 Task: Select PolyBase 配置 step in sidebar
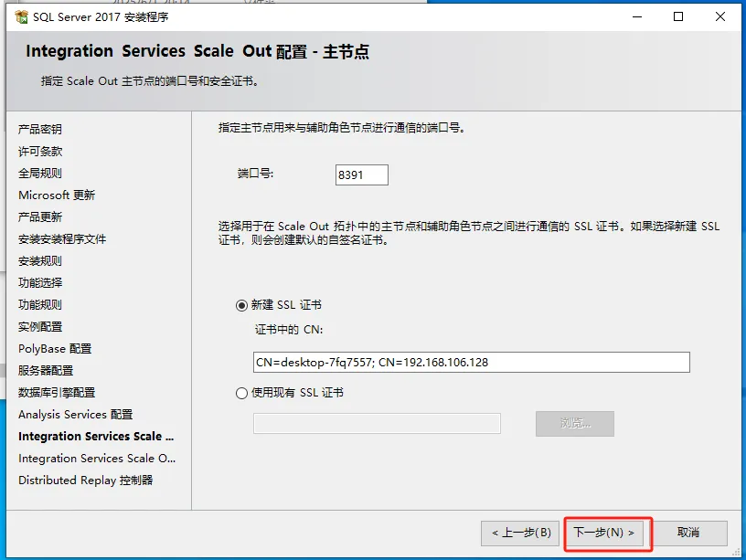tap(55, 348)
